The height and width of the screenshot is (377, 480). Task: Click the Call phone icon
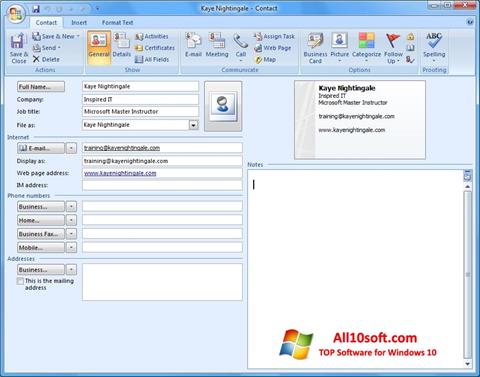(240, 41)
